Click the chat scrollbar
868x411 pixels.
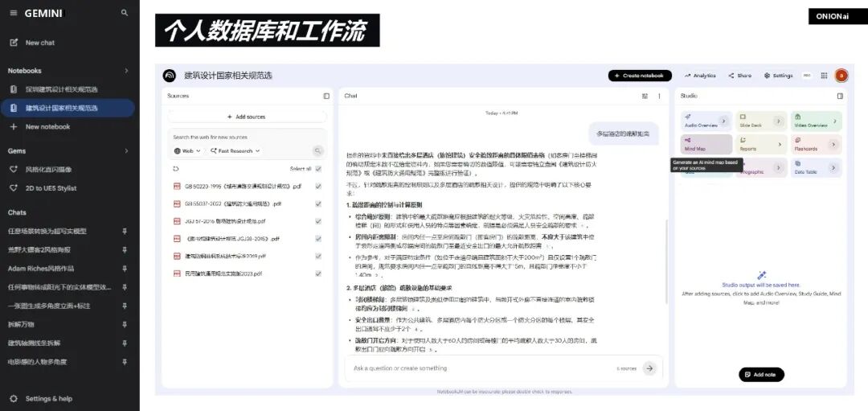pos(666,261)
